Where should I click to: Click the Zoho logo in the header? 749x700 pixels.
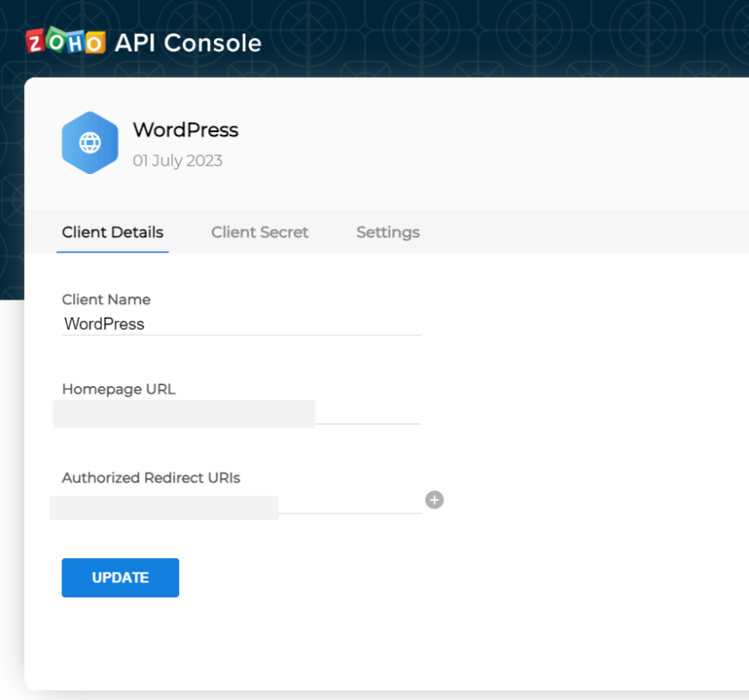pyautogui.click(x=65, y=41)
